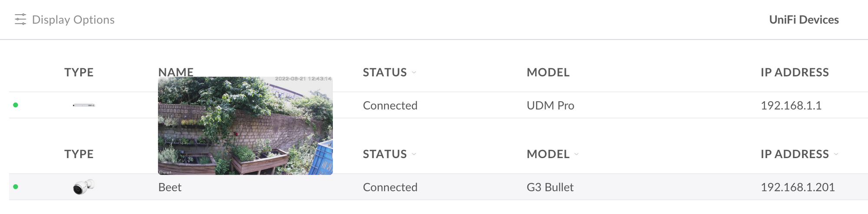Viewport: 868px width, 214px height.
Task: Click IP address 192.168.1.1
Action: pyautogui.click(x=791, y=105)
